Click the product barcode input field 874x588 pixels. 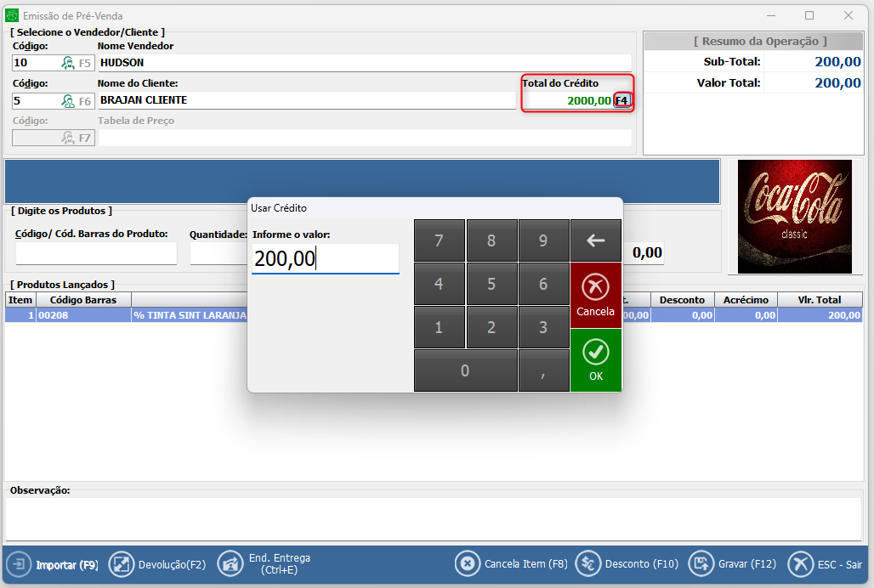[96, 253]
